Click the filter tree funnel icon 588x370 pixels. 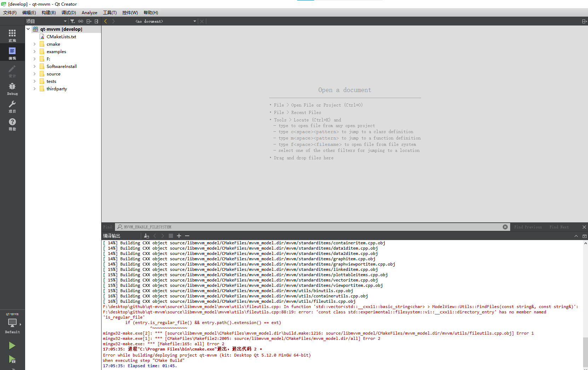click(72, 21)
